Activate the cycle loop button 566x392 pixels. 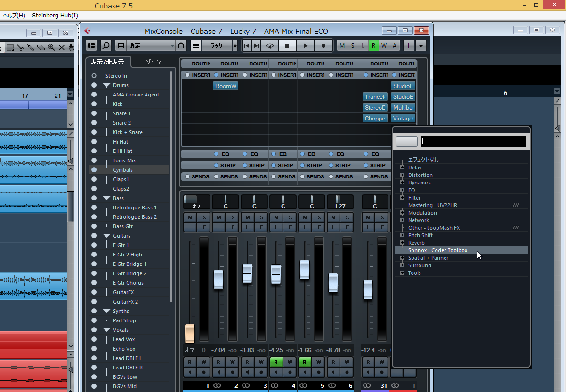(270, 46)
